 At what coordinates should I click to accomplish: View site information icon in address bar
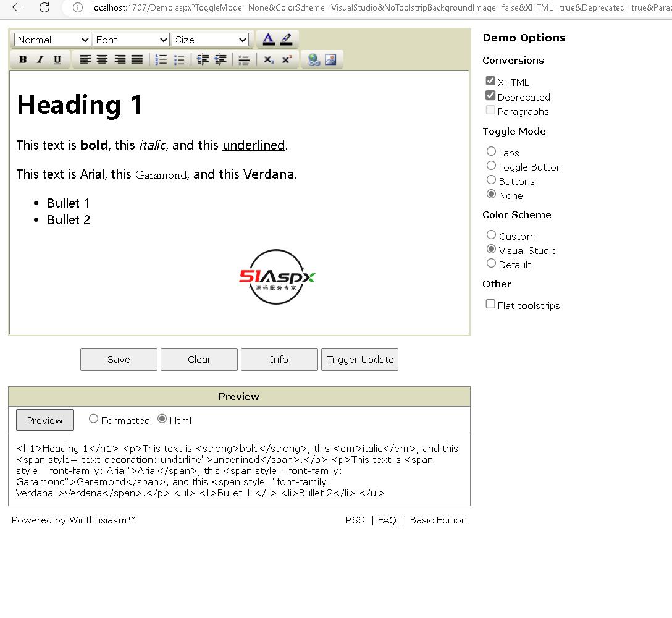click(78, 7)
